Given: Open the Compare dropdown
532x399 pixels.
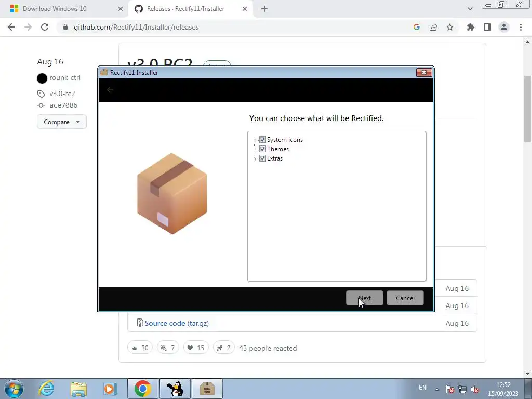Looking at the screenshot, I should [x=62, y=122].
